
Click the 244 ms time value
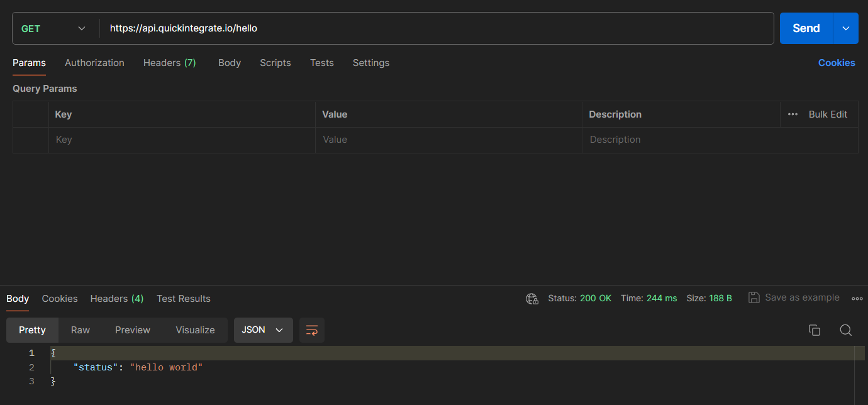662,298
